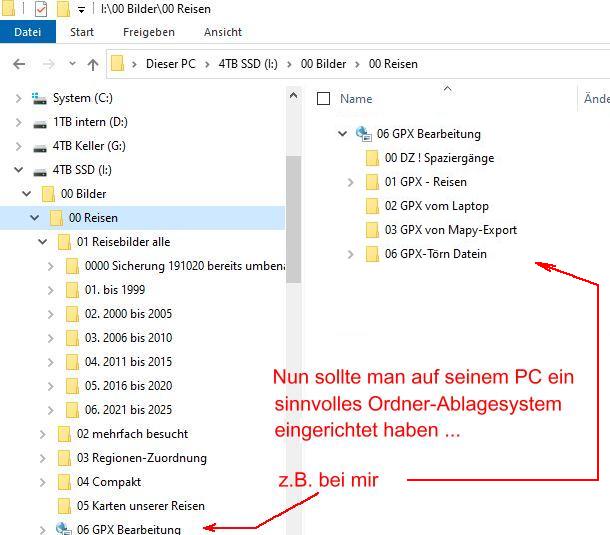Open the Datei menu tab
Viewport: 610px width, 535px height.
click(x=27, y=32)
